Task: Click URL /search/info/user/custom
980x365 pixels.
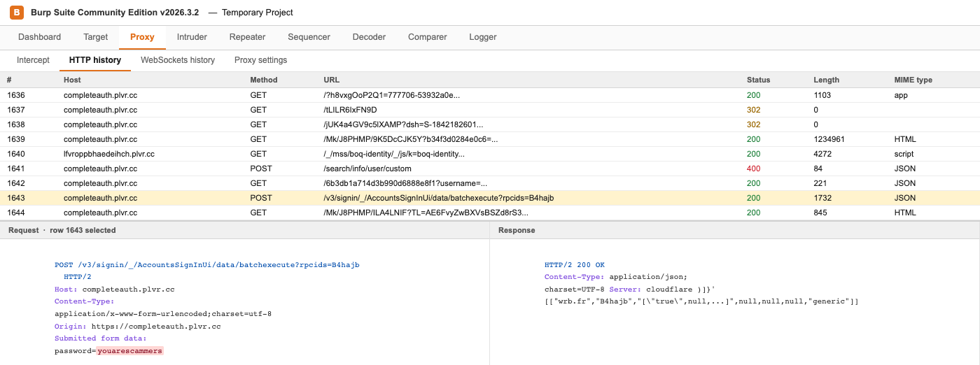Action: [367, 169]
